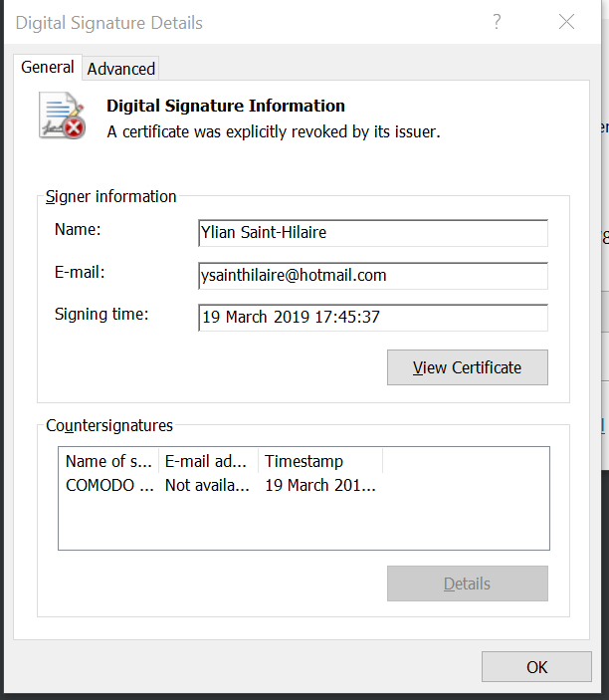The height and width of the screenshot is (700, 609).
Task: Click the View Certificate button
Action: coord(467,367)
